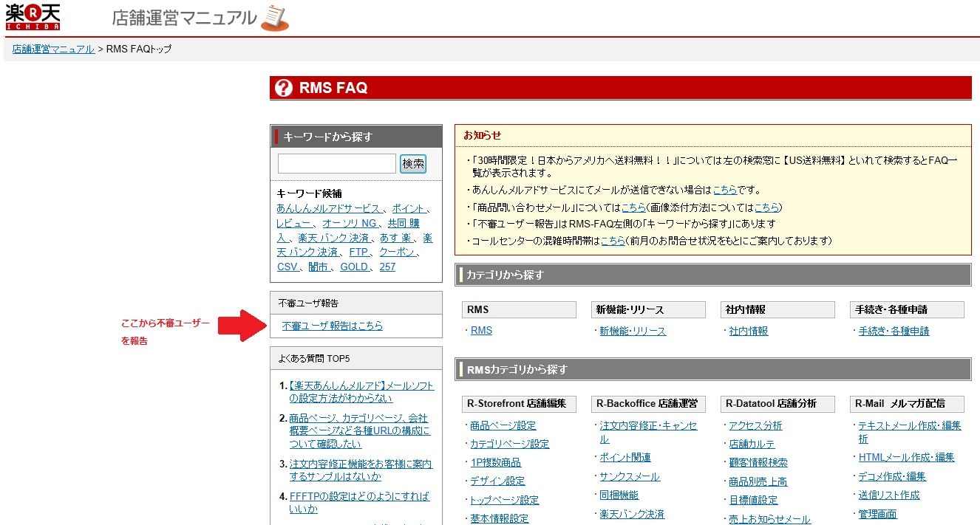Click こちら link in あんしんメルアドサービス notice
980x525 pixels.
[725, 190]
